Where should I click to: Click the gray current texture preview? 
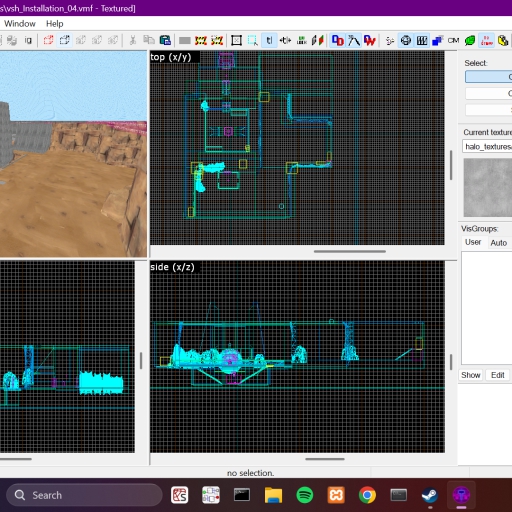488,188
